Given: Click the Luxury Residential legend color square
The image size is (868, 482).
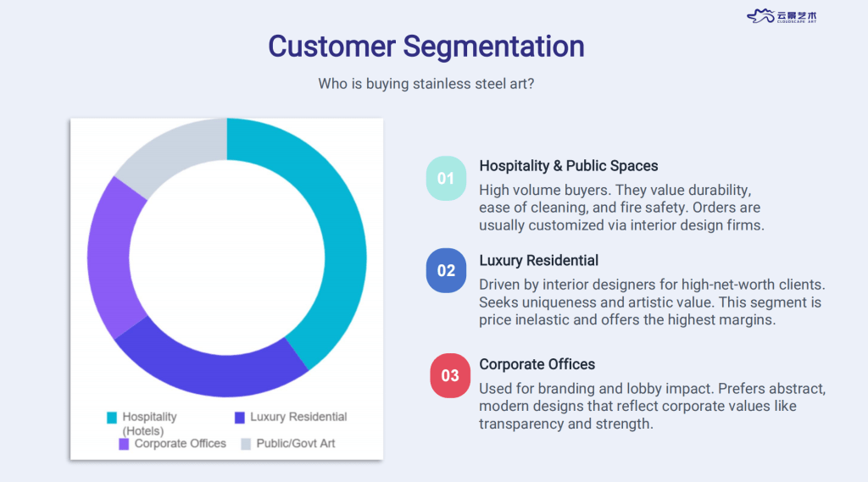Looking at the screenshot, I should pyautogui.click(x=240, y=417).
